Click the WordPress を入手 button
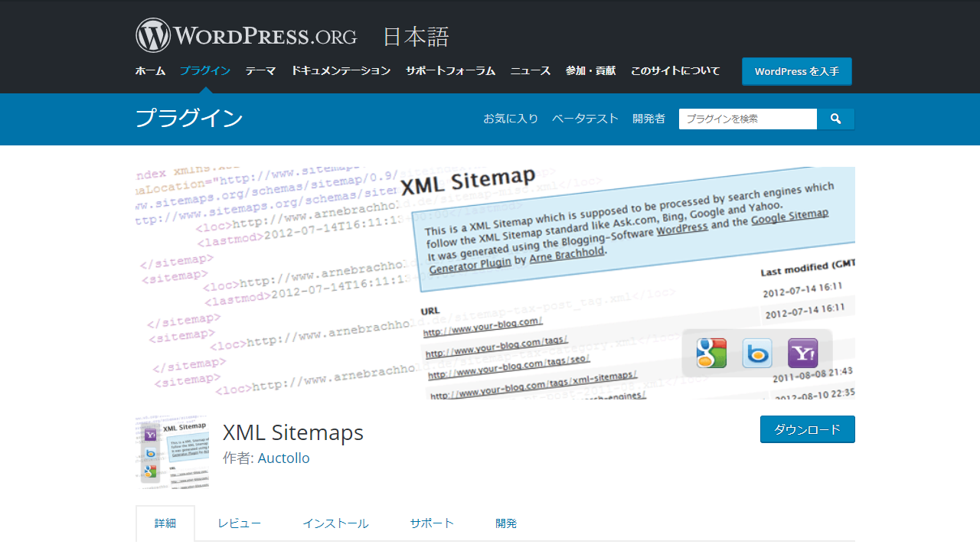This screenshot has height=551, width=980. [x=797, y=71]
